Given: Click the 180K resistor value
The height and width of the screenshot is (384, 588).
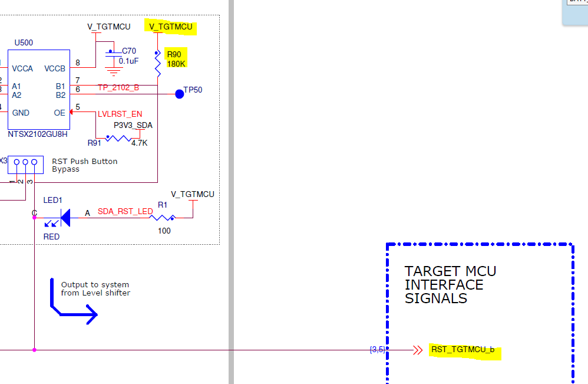Looking at the screenshot, I should [176, 64].
